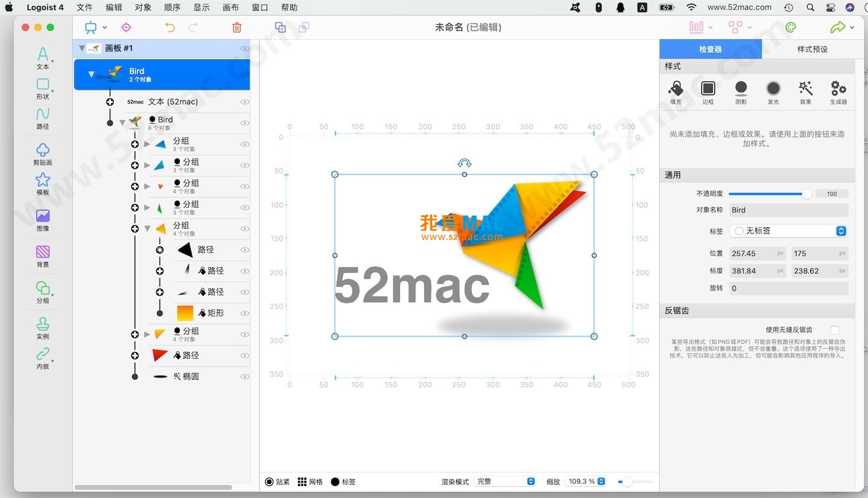The width and height of the screenshot is (868, 498).
Task: Insert an 图像 image
Action: pos(42,219)
